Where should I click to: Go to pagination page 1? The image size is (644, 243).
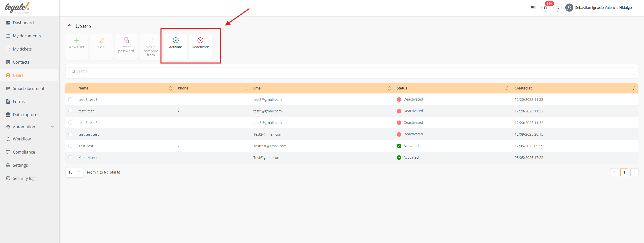624,172
